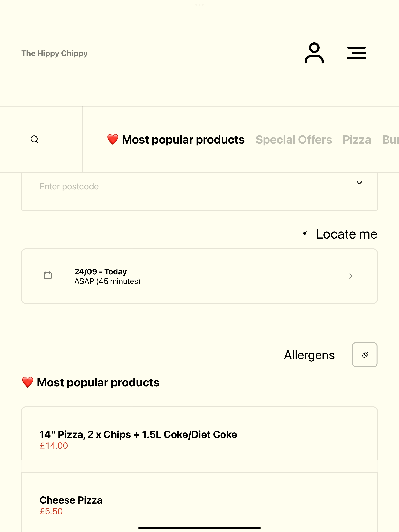
Task: Focus the Enter postcode field
Action: (x=199, y=192)
